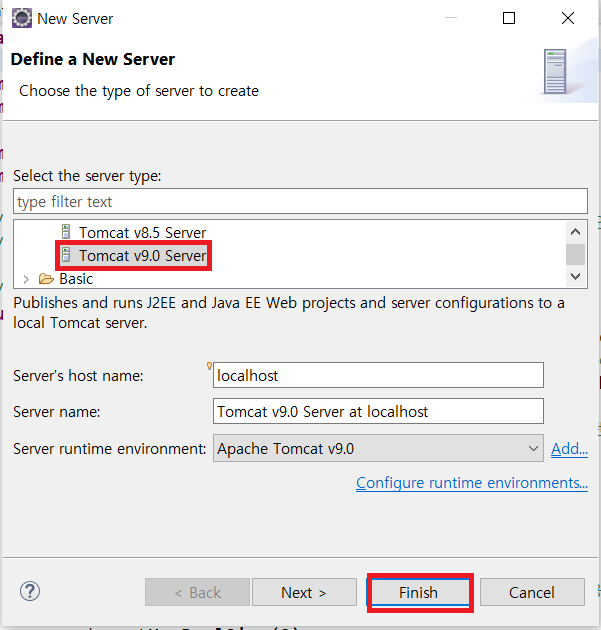Click the Cancel button
Viewport: 601px width, 630px height.
click(532, 592)
